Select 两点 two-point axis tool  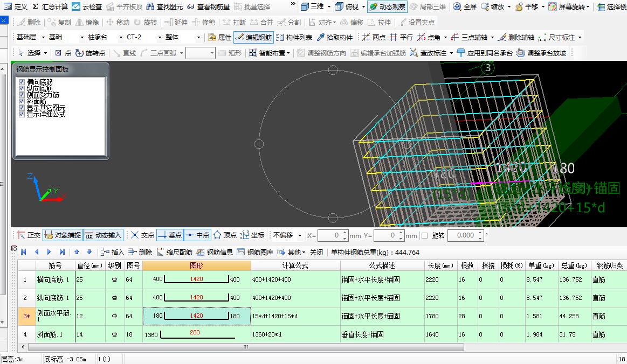[374, 37]
